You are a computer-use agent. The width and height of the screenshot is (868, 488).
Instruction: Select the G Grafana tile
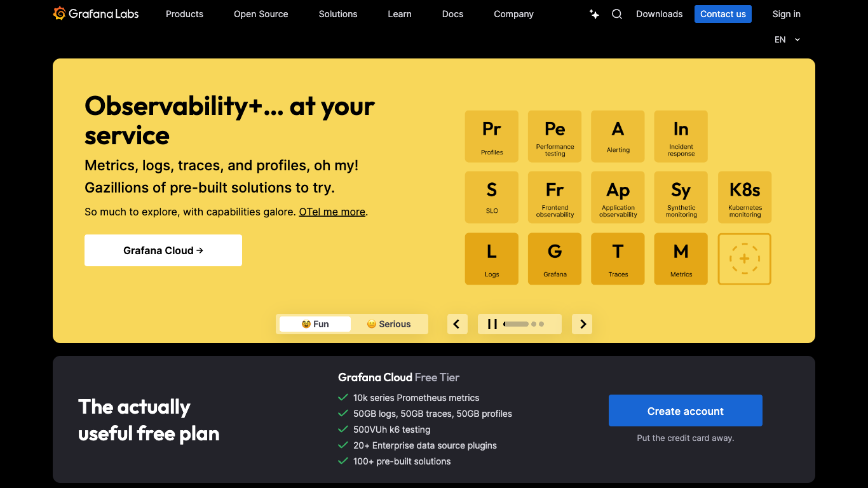click(555, 259)
